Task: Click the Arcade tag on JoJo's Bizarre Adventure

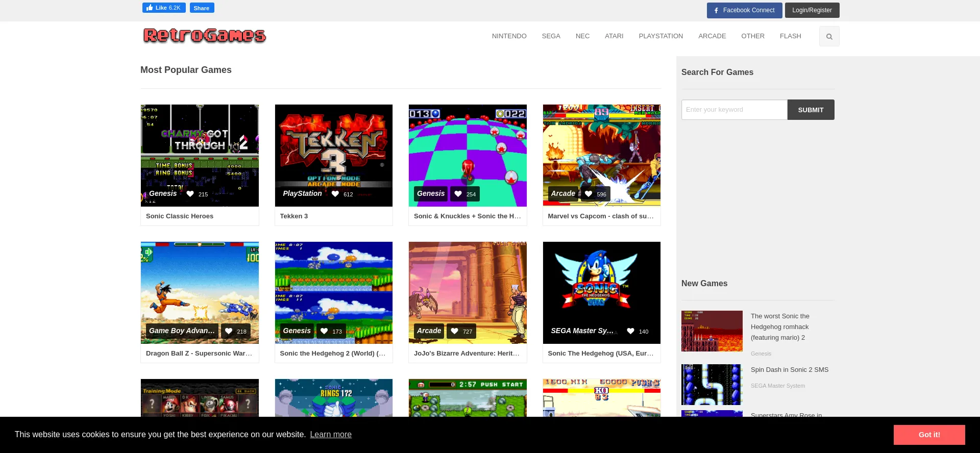Action: (429, 331)
